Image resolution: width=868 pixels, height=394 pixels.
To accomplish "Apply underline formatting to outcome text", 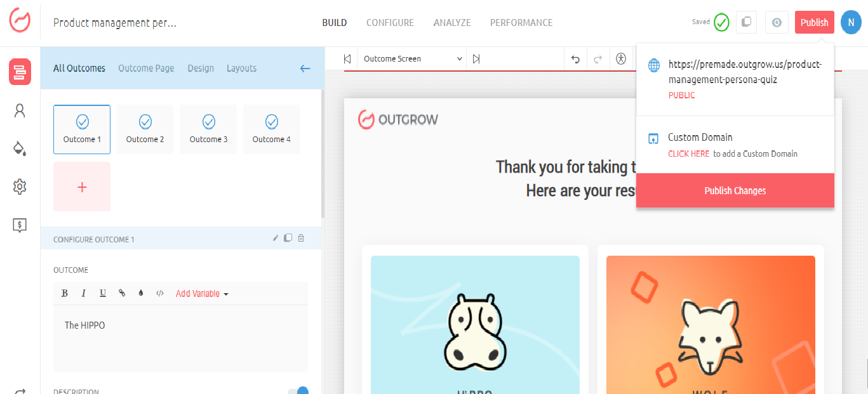I will click(x=102, y=293).
